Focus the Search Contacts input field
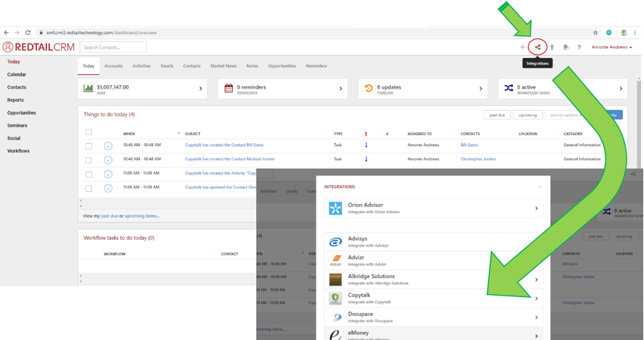The image size is (644, 340). click(x=113, y=47)
